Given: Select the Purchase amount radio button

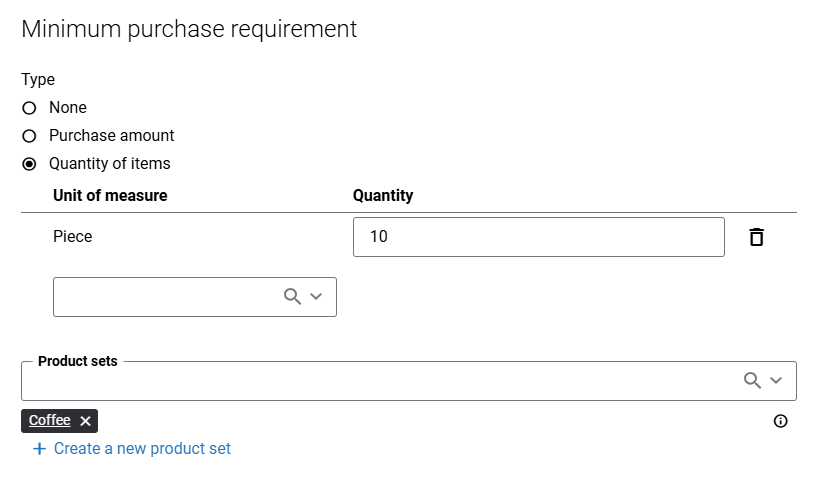Looking at the screenshot, I should (29, 136).
